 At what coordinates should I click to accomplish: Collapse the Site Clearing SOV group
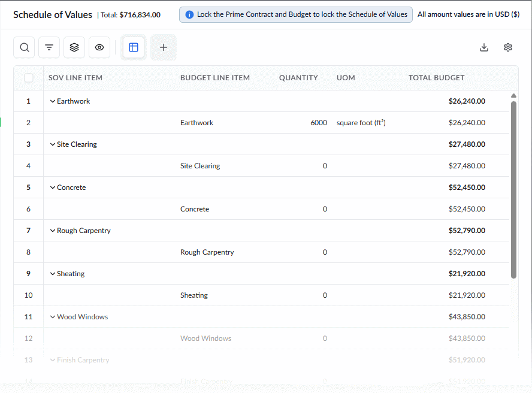pyautogui.click(x=53, y=144)
